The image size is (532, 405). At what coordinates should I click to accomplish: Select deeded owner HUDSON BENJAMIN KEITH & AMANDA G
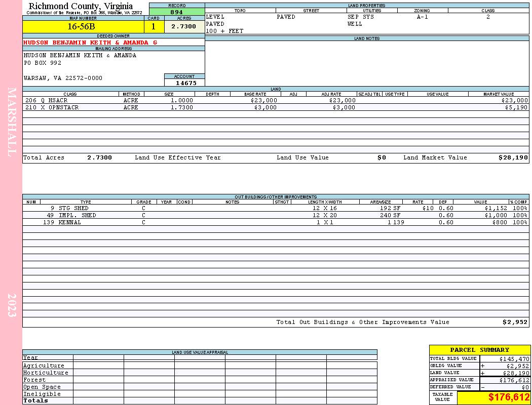[90, 43]
